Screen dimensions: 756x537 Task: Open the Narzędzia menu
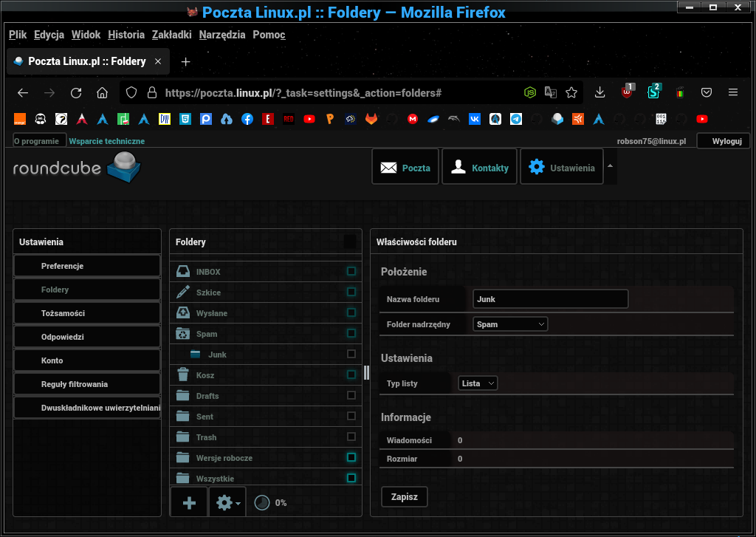point(222,35)
